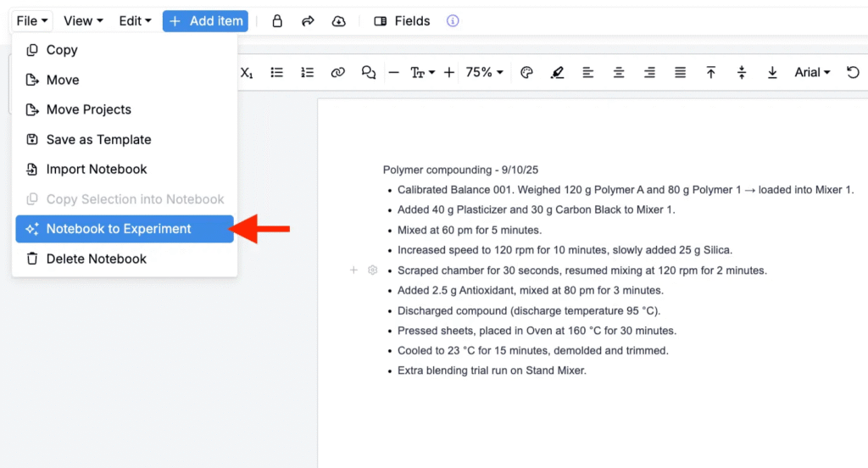Viewport: 868px width, 468px height.
Task: Click the lock icon in top toolbar
Action: (277, 21)
